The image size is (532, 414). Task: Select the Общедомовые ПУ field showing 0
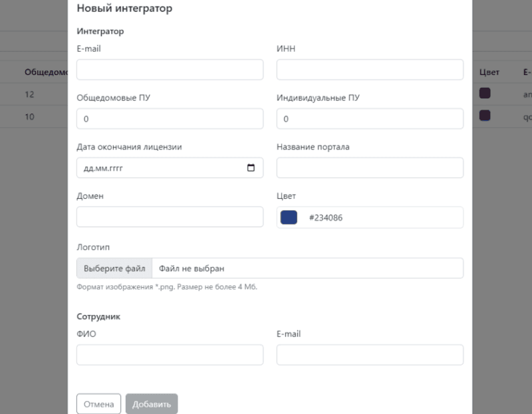[x=170, y=118]
